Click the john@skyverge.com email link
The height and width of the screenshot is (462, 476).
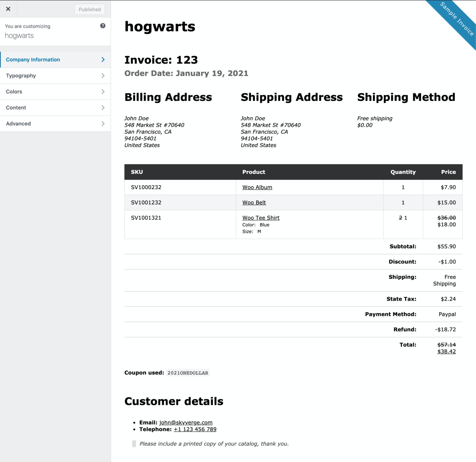185,423
